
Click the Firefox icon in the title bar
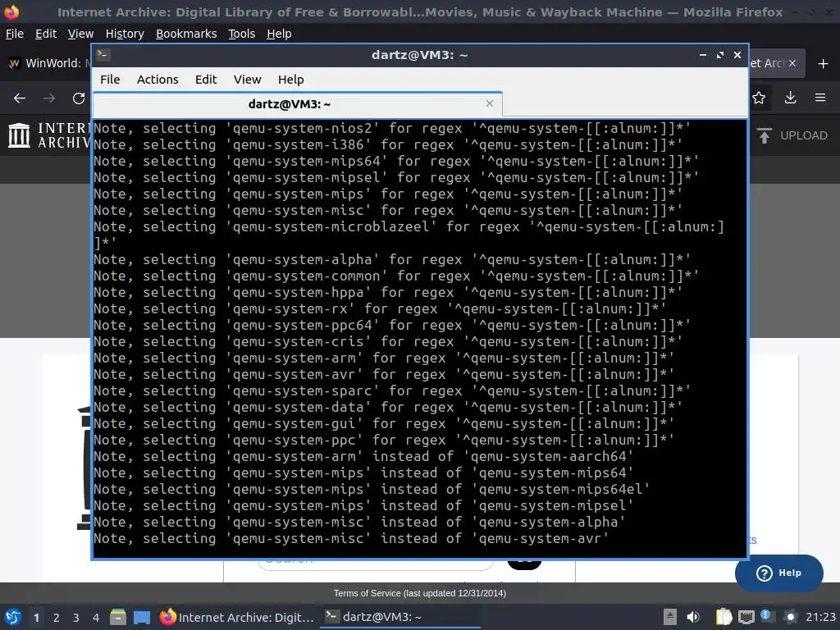(11, 11)
